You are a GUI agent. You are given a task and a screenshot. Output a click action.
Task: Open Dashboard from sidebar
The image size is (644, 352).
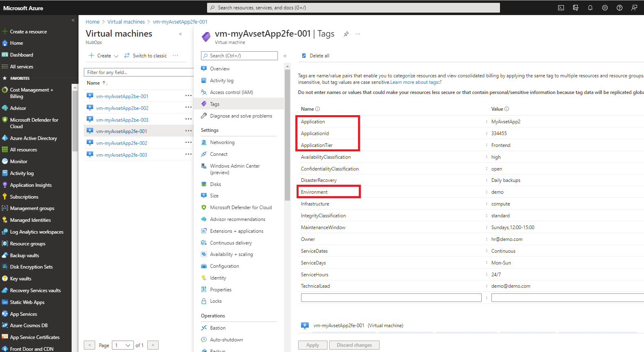coord(22,55)
